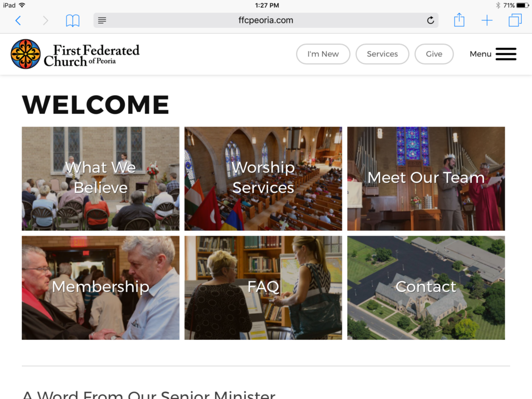Choose the Give button
Image resolution: width=532 pixels, height=399 pixels.
coord(434,54)
